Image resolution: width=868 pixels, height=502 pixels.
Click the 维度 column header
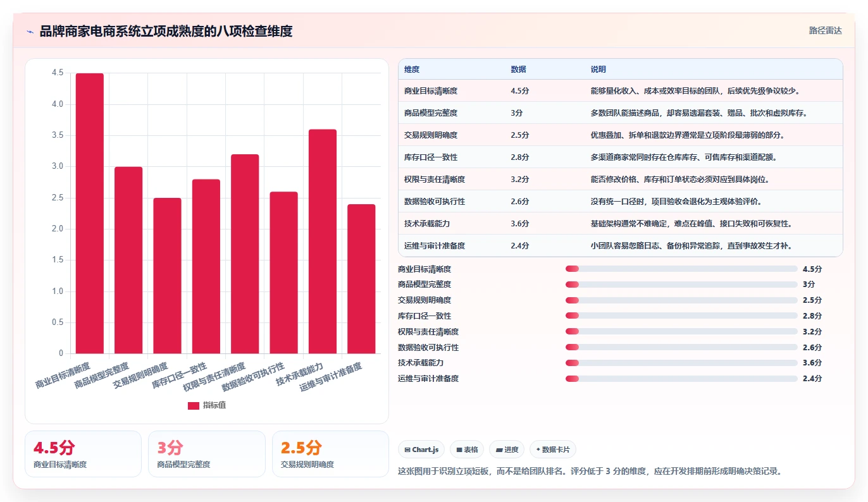[412, 70]
